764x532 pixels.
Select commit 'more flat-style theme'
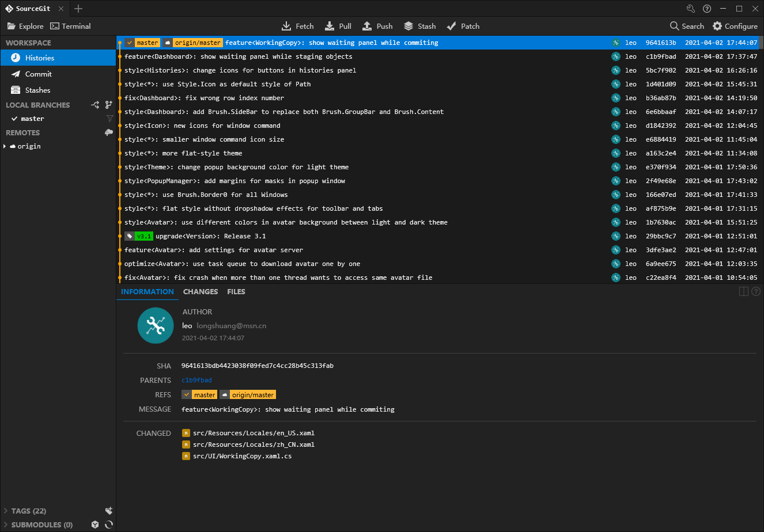pyautogui.click(x=439, y=153)
